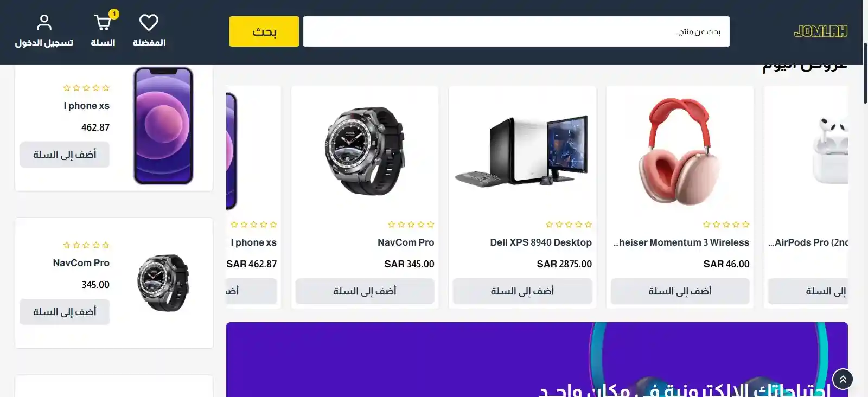
Task: Add carousel NavCom Pro watch to cart
Action: click(x=365, y=291)
